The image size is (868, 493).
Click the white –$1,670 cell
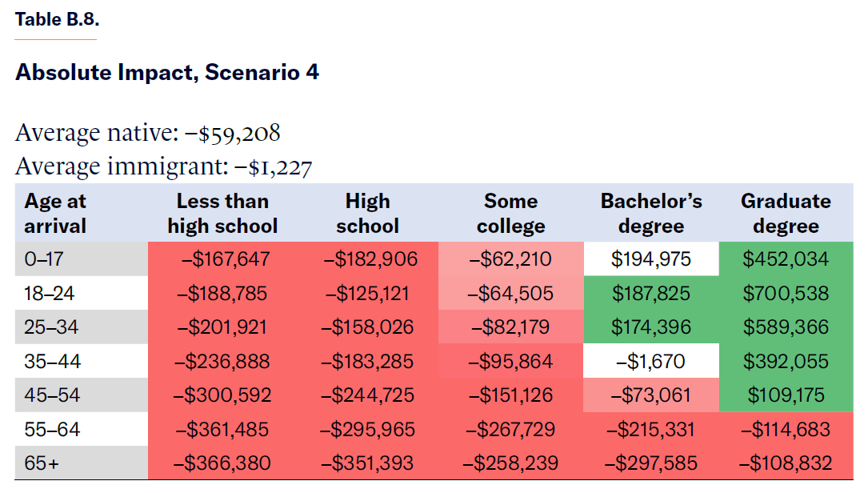651,362
